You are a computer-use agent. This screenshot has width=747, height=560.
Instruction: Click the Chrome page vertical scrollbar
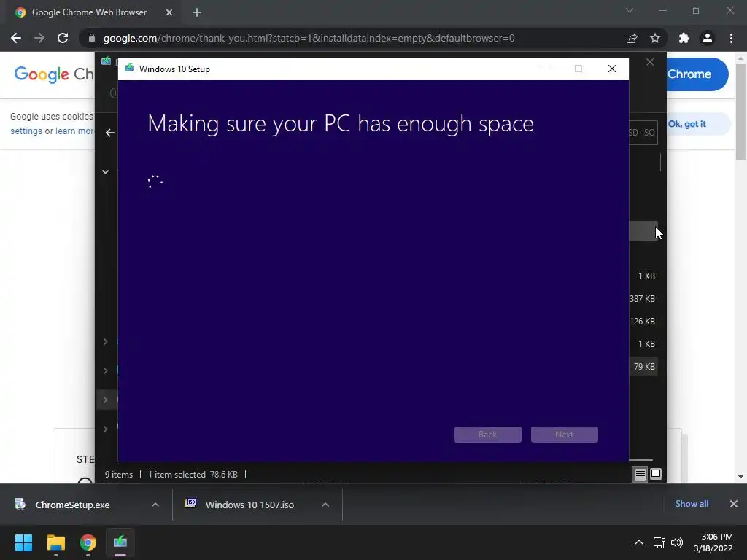pos(741,112)
